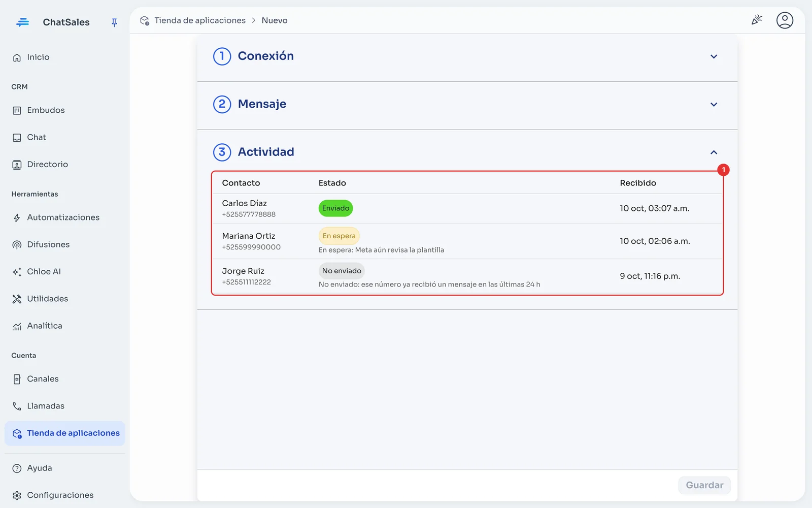This screenshot has width=812, height=508.
Task: Expand the Conexión section chevron
Action: pyautogui.click(x=714, y=56)
